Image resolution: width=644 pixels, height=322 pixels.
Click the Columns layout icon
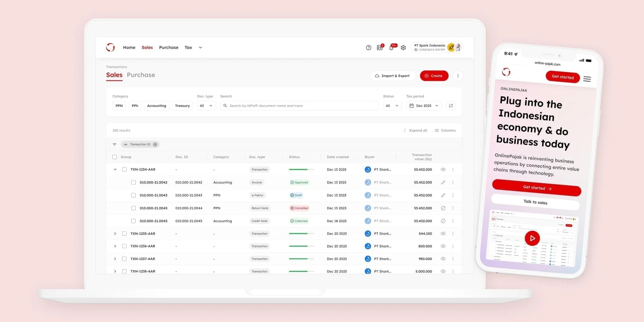point(437,130)
